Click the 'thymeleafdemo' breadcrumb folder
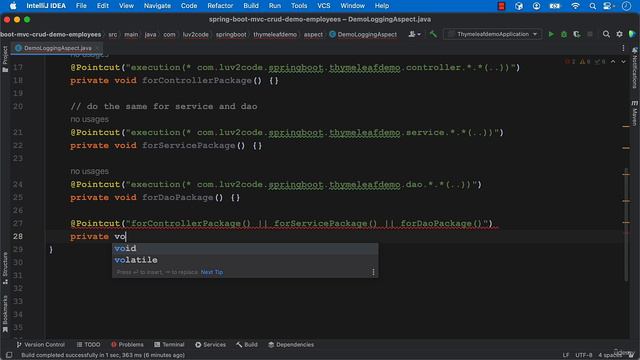 tap(275, 35)
